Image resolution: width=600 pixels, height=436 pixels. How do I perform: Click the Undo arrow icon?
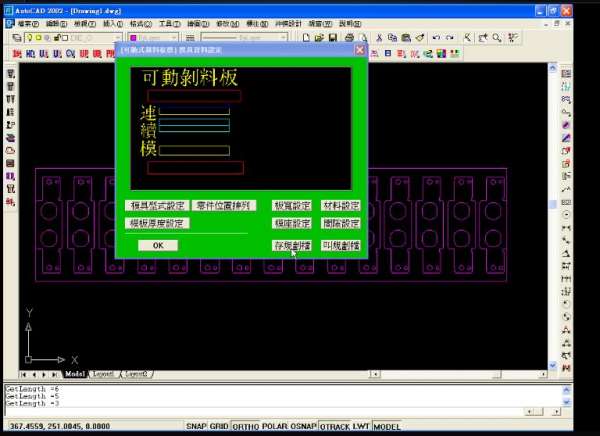click(435, 37)
